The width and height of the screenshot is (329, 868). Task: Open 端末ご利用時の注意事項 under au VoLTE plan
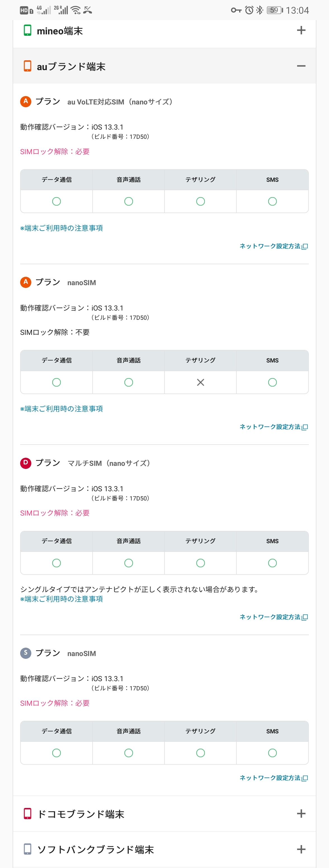click(62, 228)
